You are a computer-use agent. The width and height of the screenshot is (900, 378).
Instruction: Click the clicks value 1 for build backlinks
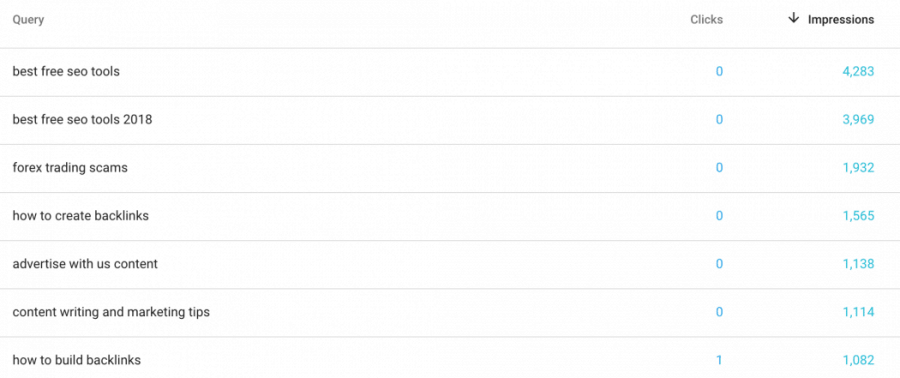719,361
